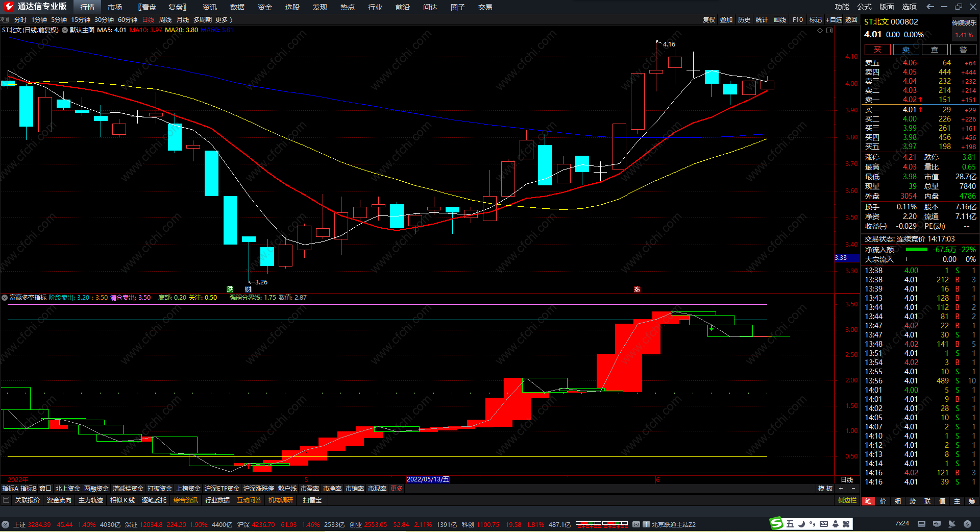Image resolution: width=980 pixels, height=532 pixels.
Task: Toggle the 指标A indicator group
Action: pos(10,489)
